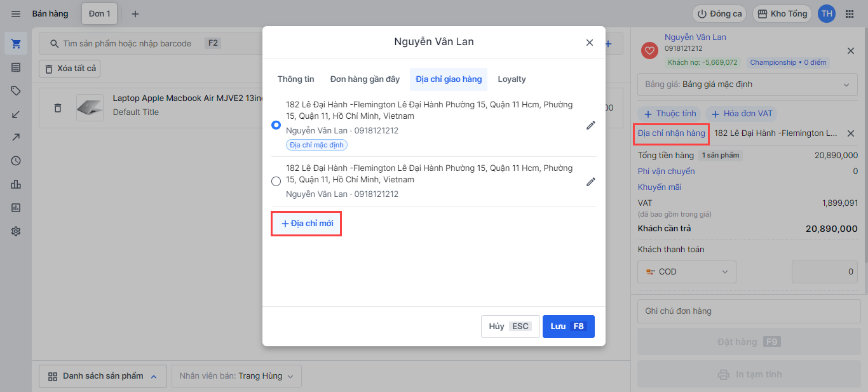Click the pencil edit icon for default address
868x392 pixels.
(x=590, y=126)
